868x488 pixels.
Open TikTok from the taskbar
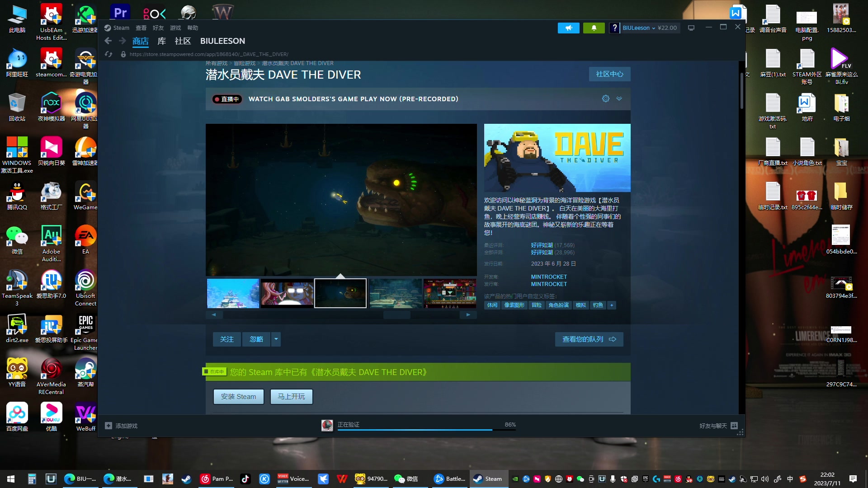click(245, 479)
